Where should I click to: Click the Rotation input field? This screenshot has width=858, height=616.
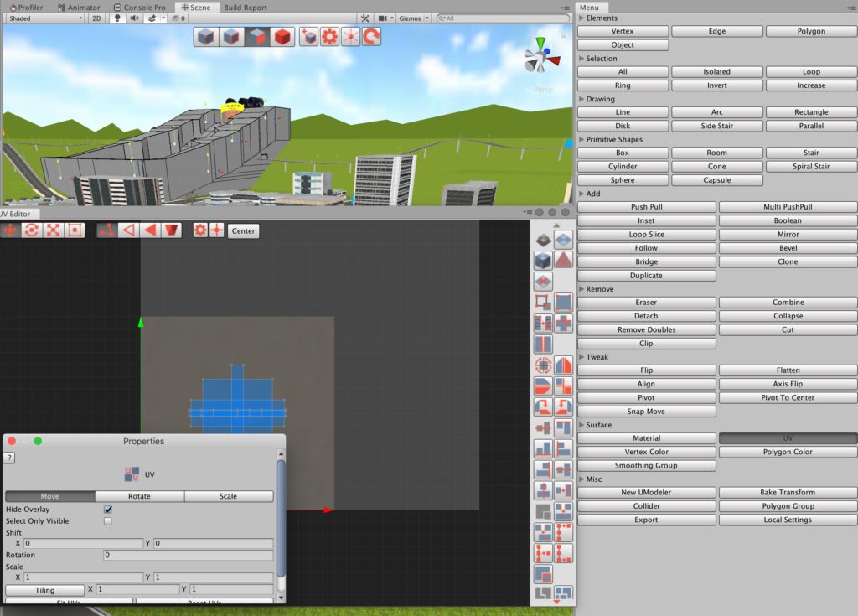click(188, 556)
